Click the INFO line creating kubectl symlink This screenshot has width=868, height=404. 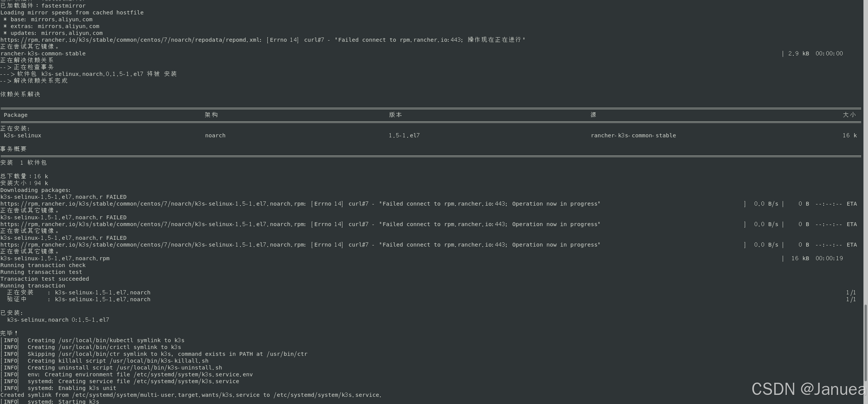click(93, 340)
